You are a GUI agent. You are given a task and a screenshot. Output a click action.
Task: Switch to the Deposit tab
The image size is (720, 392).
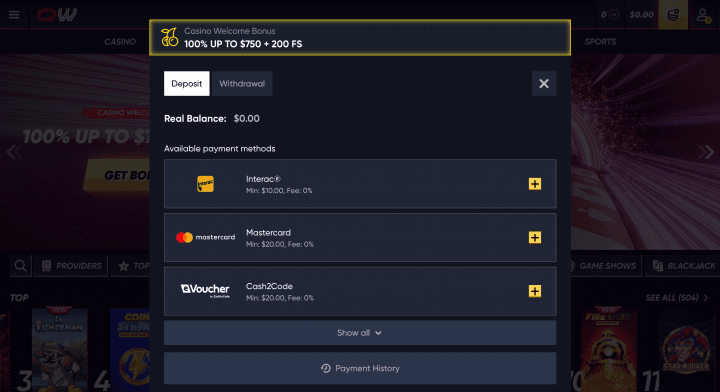point(186,84)
